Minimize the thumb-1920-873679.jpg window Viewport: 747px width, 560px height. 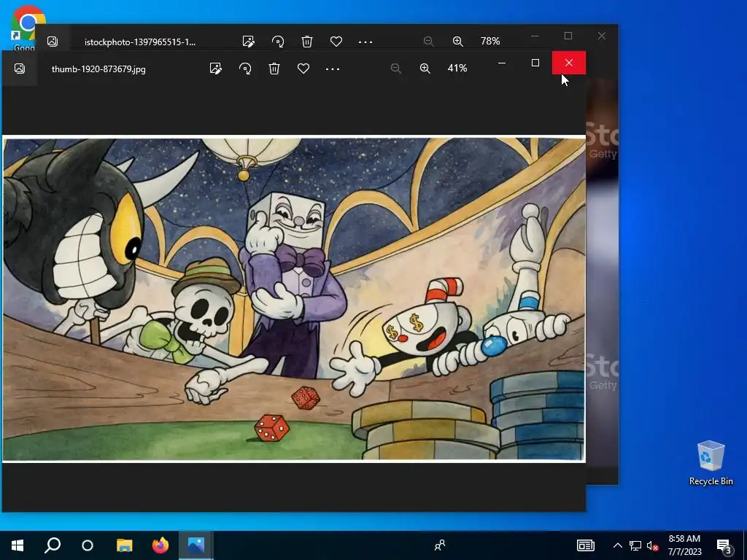[x=502, y=63]
